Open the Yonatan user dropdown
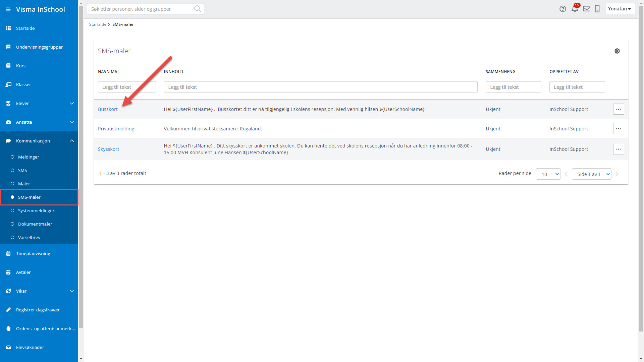The image size is (644, 362). click(620, 9)
